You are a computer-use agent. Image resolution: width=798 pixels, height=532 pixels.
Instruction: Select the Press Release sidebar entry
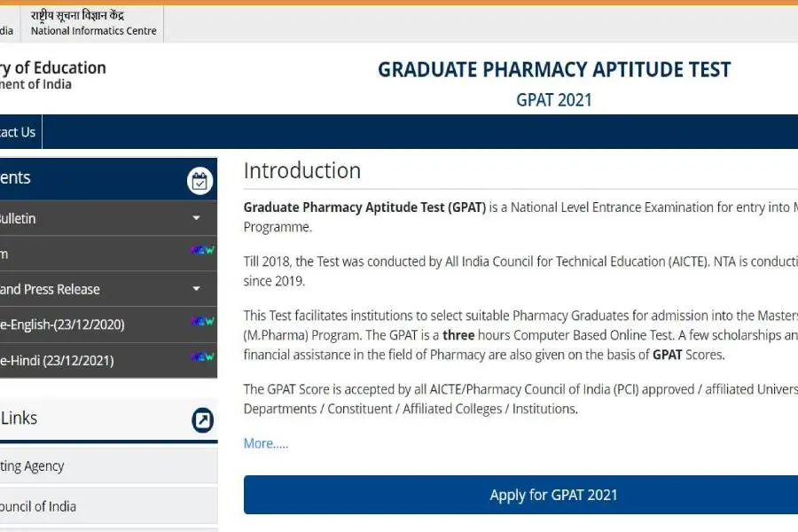pos(51,289)
